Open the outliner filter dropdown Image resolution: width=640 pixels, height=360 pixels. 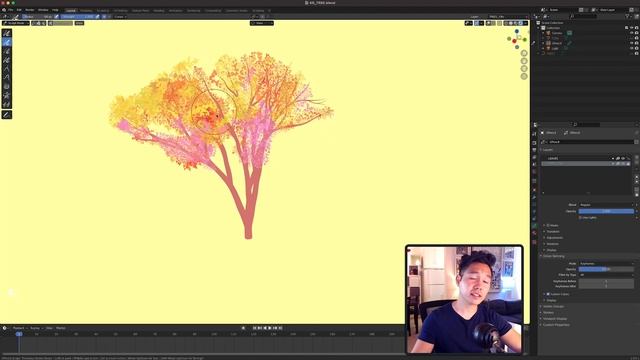coord(629,16)
